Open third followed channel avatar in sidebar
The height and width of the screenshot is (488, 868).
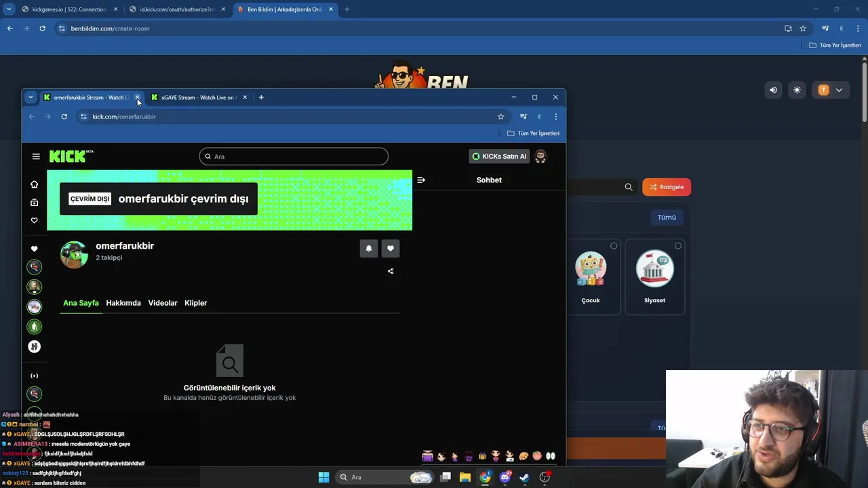tap(34, 306)
